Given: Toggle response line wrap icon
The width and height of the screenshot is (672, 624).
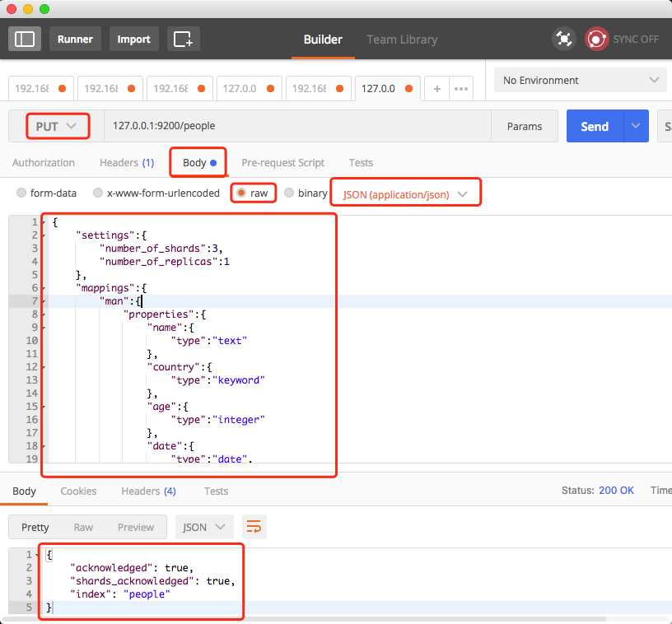Looking at the screenshot, I should [x=254, y=526].
